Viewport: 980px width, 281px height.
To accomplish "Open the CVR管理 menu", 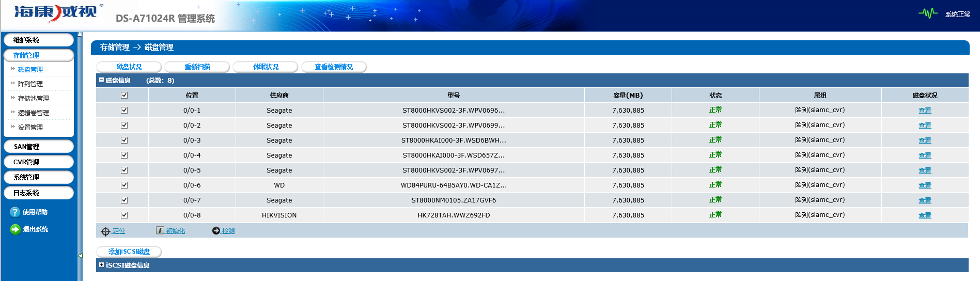I will coord(38,162).
